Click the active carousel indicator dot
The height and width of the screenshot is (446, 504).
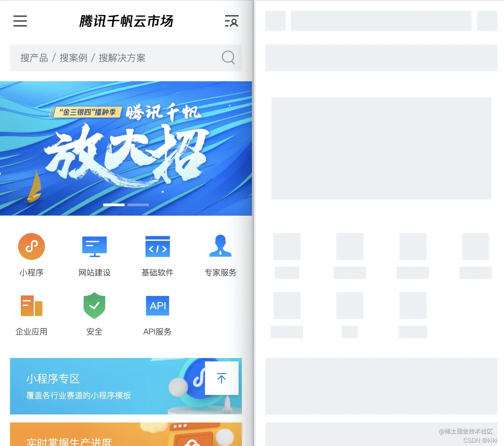[114, 205]
